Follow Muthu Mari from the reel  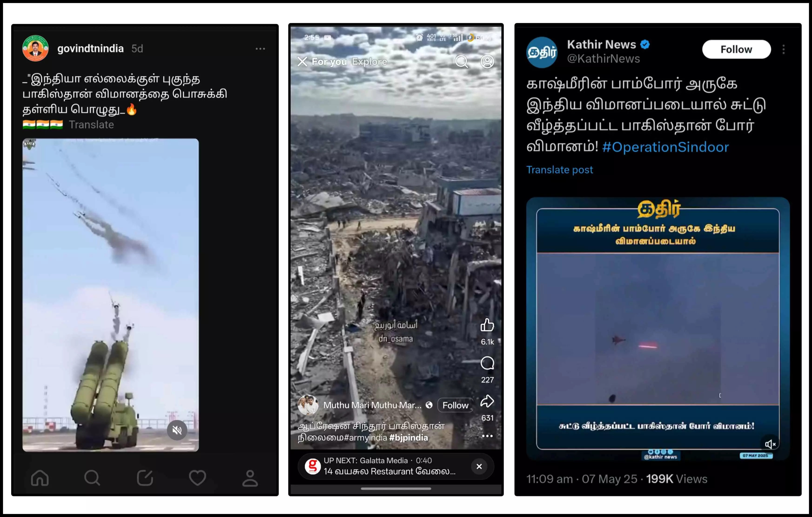point(455,405)
